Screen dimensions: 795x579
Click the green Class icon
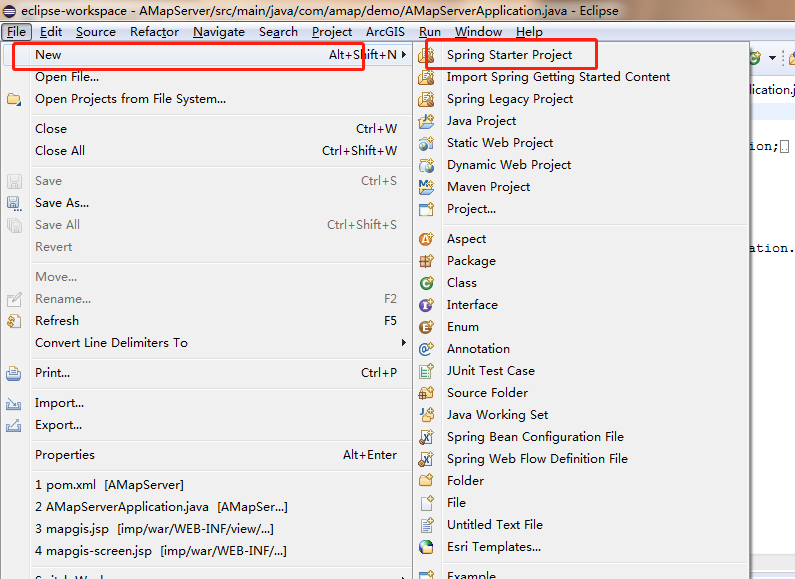426,283
